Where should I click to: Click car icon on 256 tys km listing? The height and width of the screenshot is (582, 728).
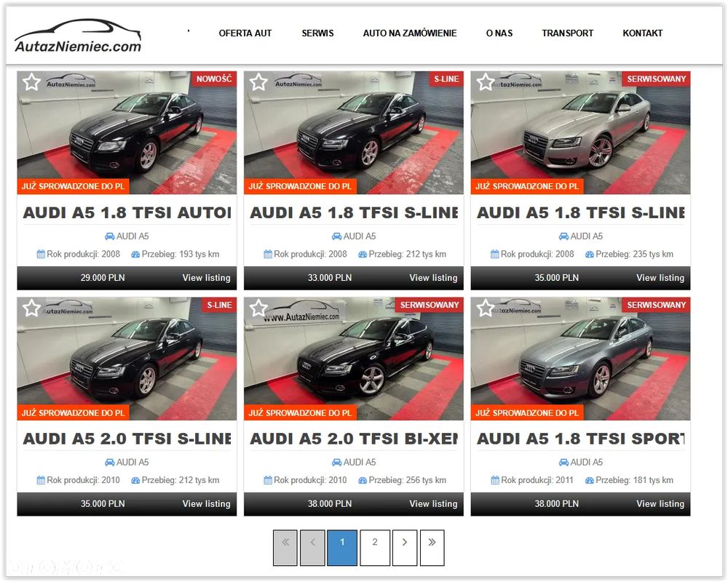tap(336, 462)
